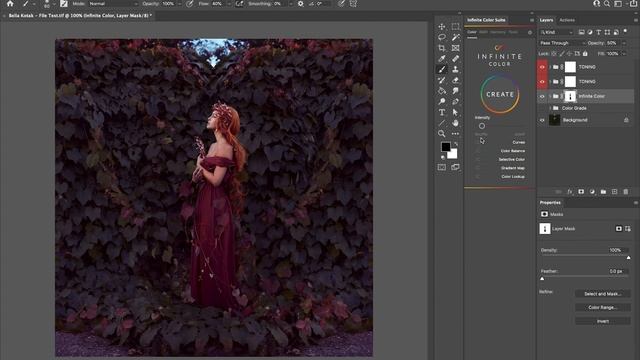Select the Magic Wand tool
Image resolution: width=640 pixels, height=360 pixels.
click(456, 38)
